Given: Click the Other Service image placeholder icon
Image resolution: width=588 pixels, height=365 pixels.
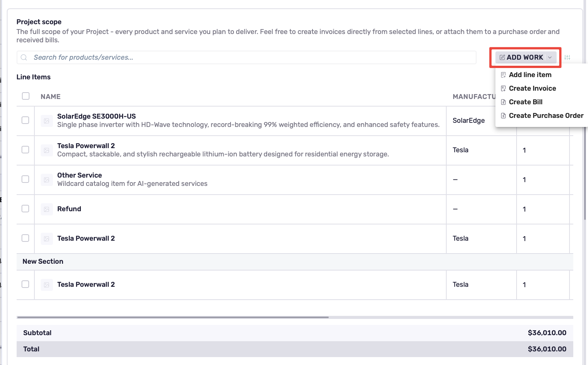Looking at the screenshot, I should point(46,180).
